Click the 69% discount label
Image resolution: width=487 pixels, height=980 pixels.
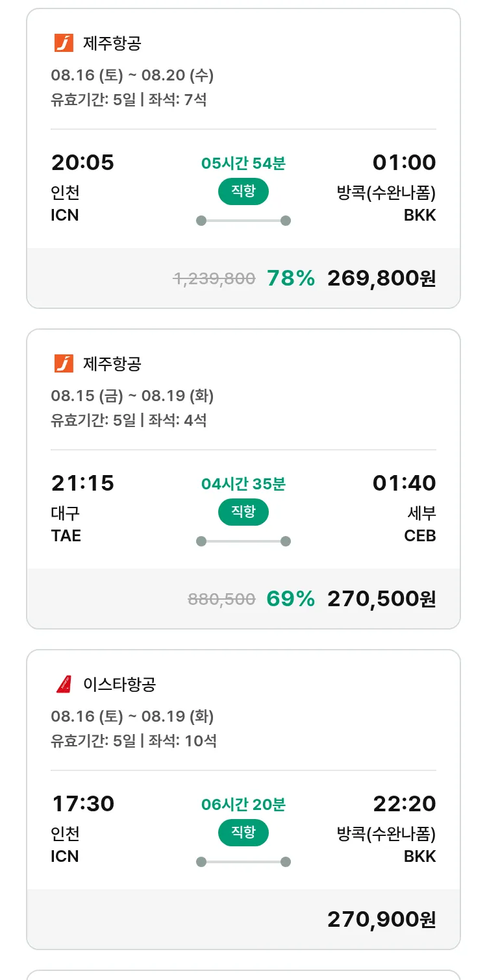click(290, 599)
